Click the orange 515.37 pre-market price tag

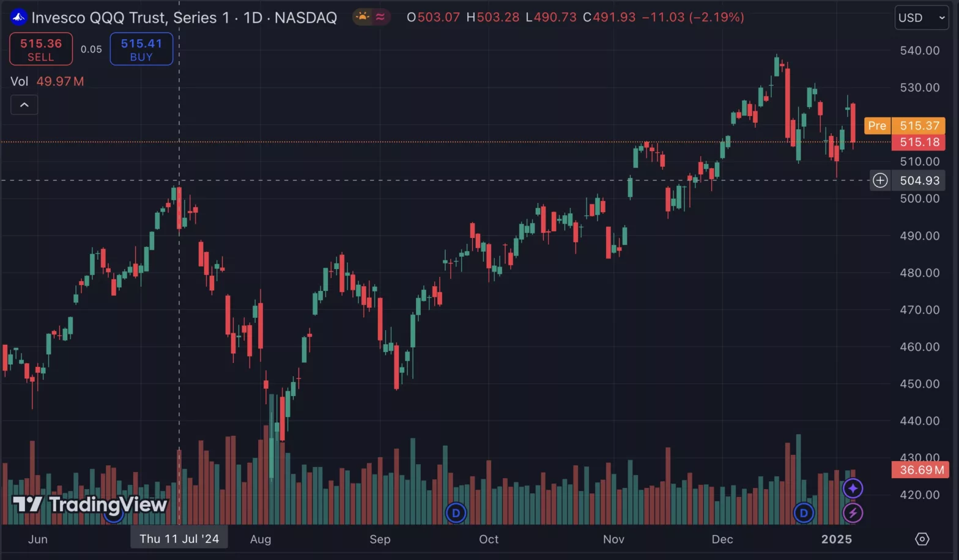[919, 126]
